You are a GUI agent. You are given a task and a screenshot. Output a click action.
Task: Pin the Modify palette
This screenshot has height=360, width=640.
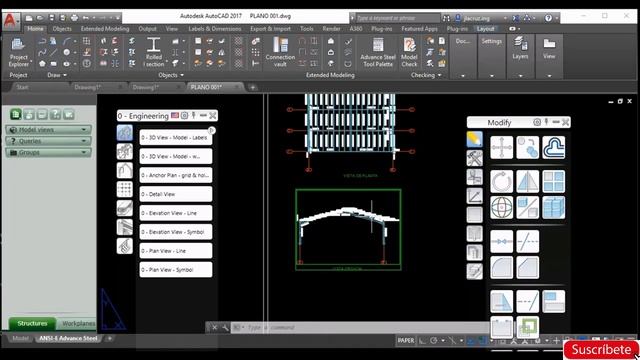pos(547,122)
